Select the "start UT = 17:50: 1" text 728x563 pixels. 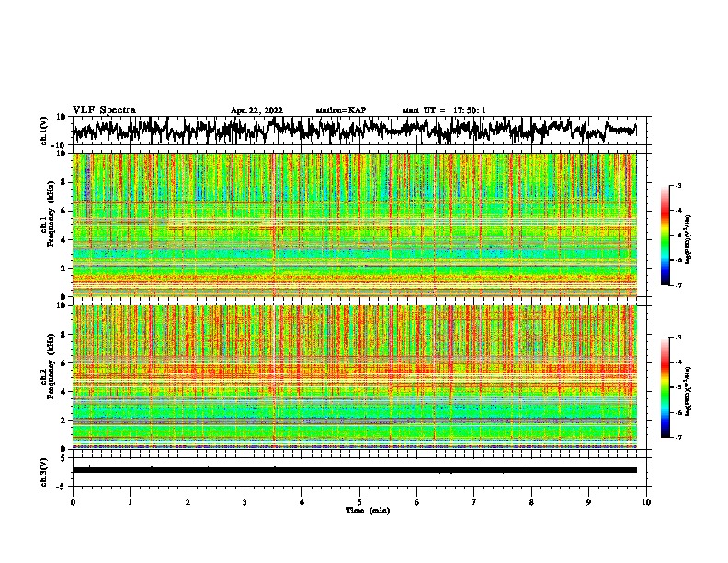pyautogui.click(x=444, y=110)
